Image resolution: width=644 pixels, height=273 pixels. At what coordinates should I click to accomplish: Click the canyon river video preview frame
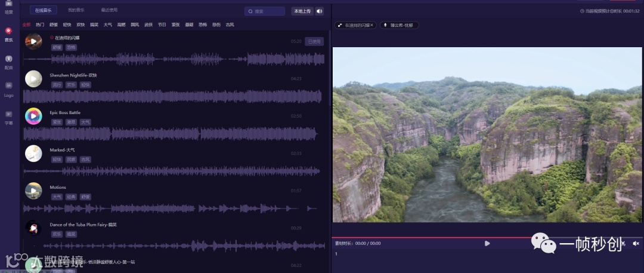click(487, 134)
